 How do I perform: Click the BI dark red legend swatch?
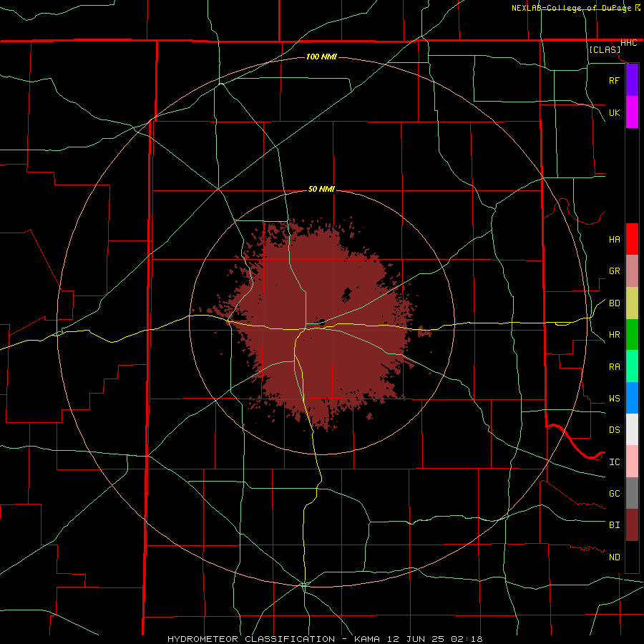pos(632,525)
